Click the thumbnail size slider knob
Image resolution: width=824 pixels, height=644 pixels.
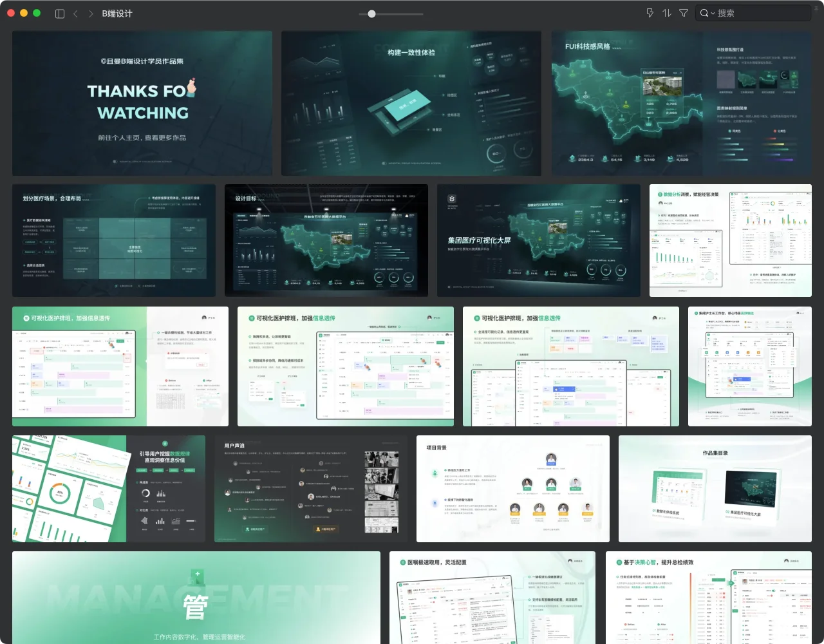point(371,14)
